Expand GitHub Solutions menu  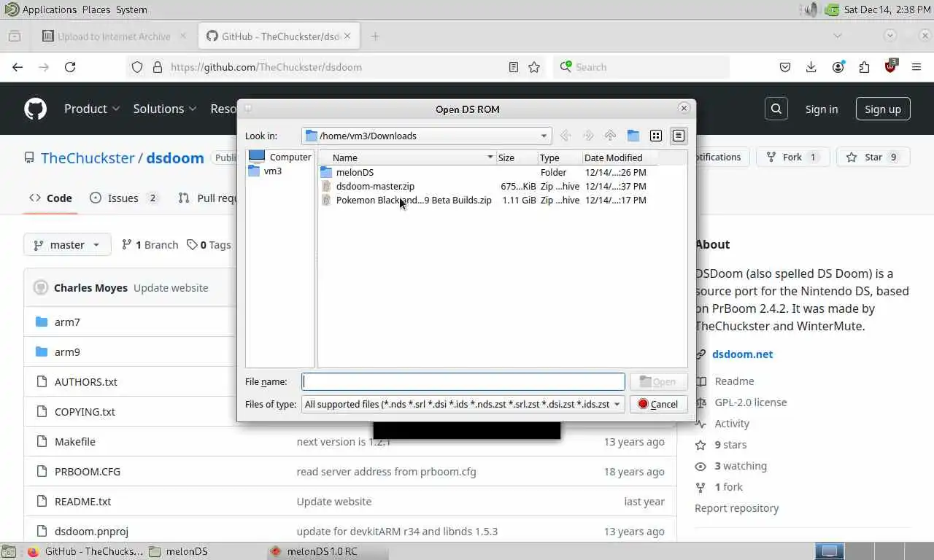pos(165,109)
